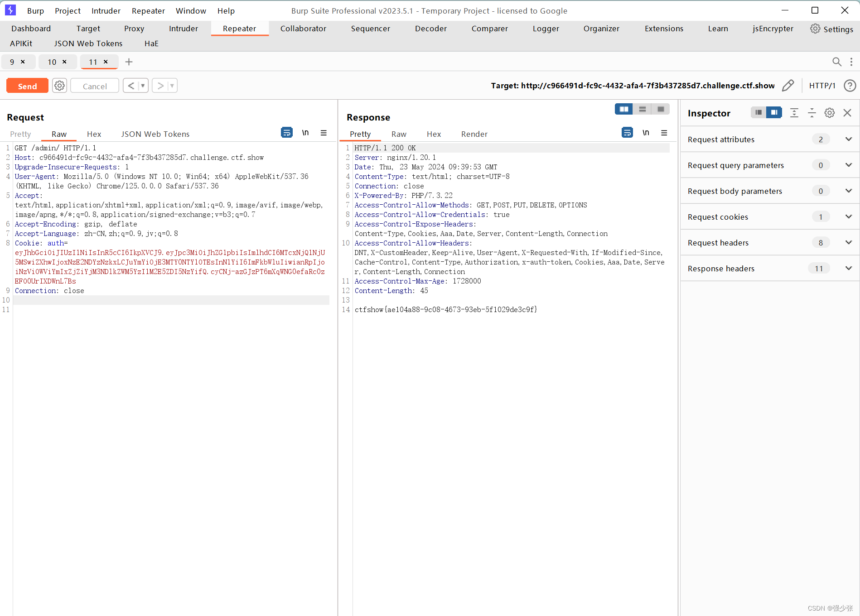Open the request send options gear

click(x=59, y=86)
